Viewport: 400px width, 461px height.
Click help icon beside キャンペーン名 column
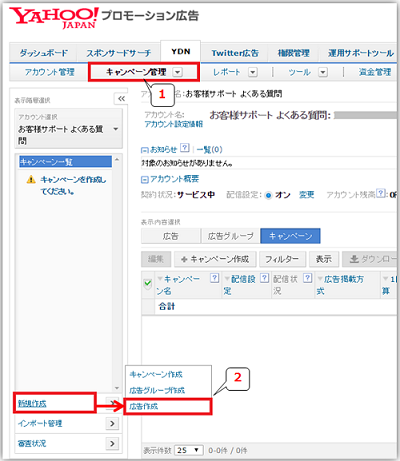[215, 278]
